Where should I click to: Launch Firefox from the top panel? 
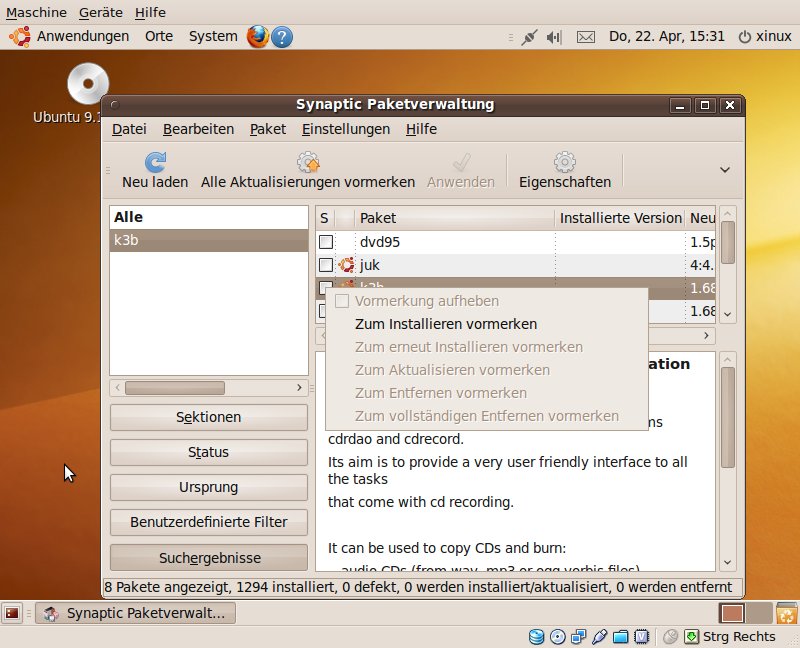point(258,36)
